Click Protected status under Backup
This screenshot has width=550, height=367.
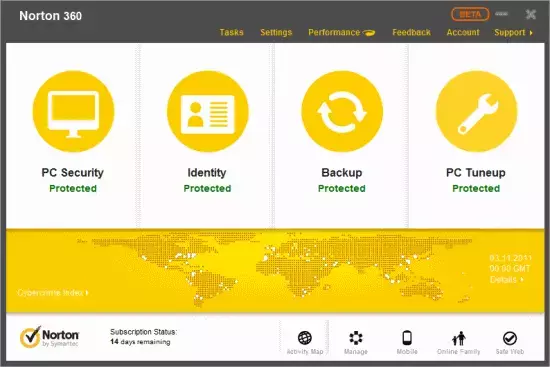[x=342, y=188]
